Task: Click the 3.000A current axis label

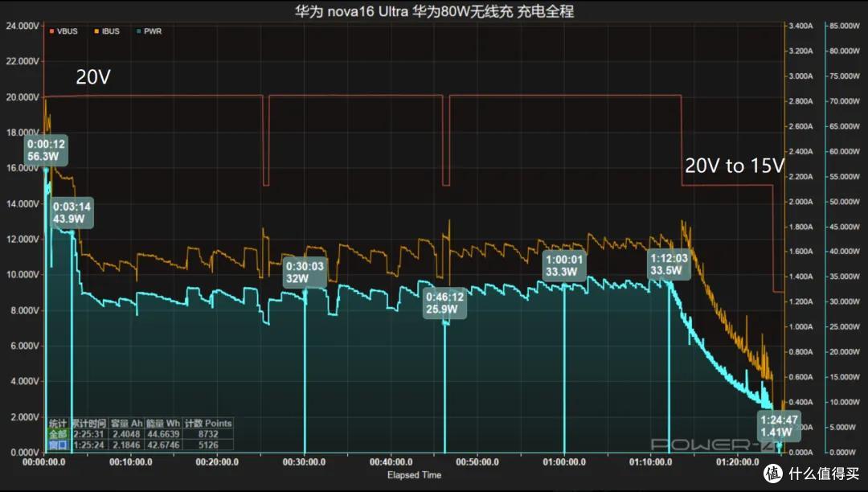Action: (x=800, y=76)
